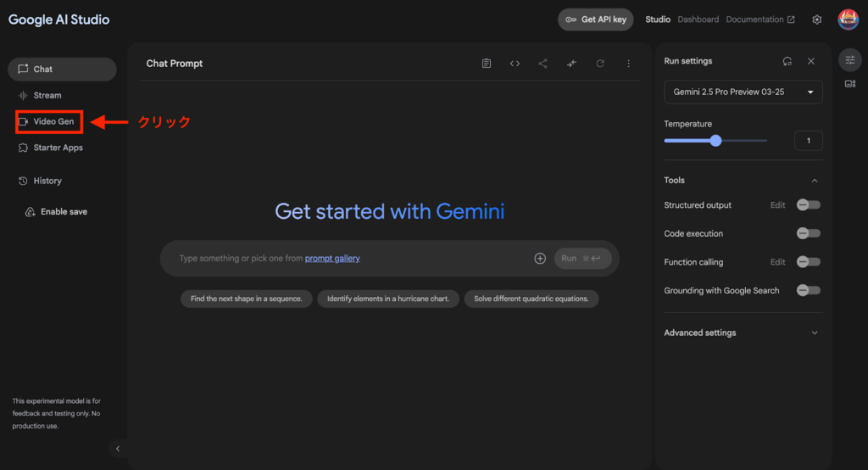This screenshot has height=470, width=868.
Task: Open the user profile avatar
Action: (848, 20)
